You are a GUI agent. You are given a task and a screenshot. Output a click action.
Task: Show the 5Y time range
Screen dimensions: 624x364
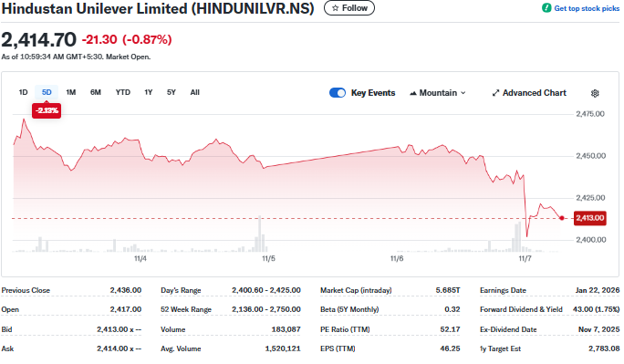172,92
